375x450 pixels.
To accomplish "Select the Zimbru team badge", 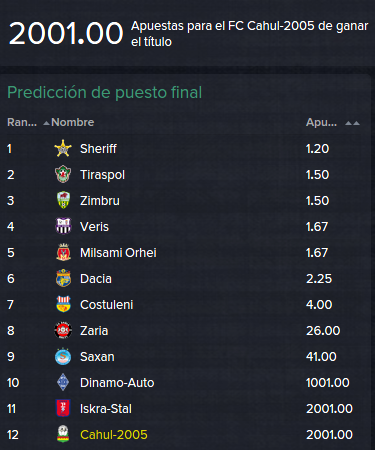I will [63, 200].
